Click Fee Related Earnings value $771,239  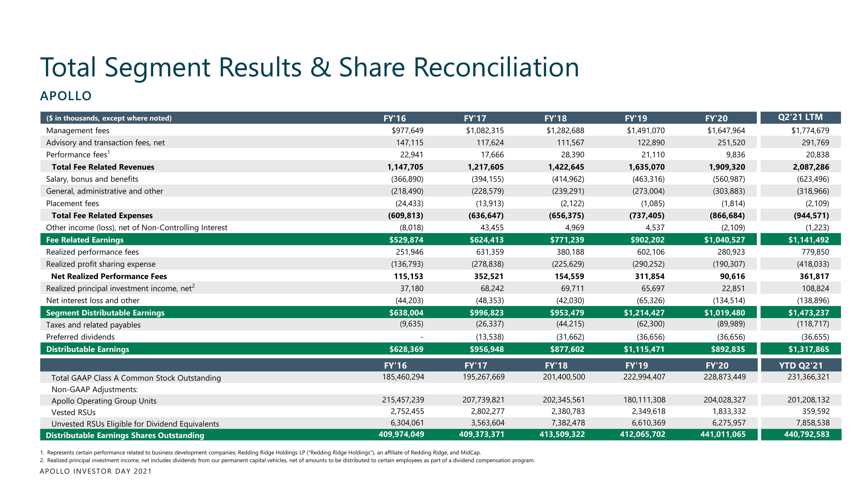click(x=567, y=240)
